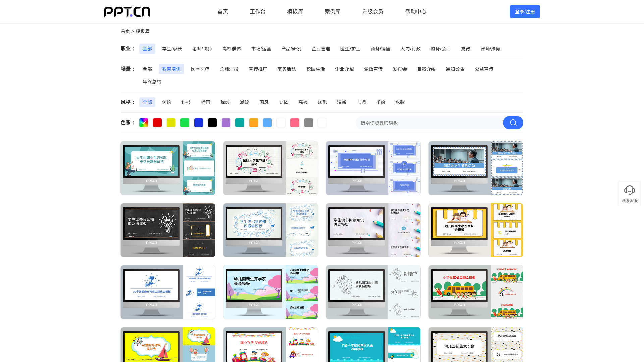Image resolution: width=644 pixels, height=362 pixels.
Task: Open the yellow 幼儿园新生小班家长会 template
Action: point(476,230)
